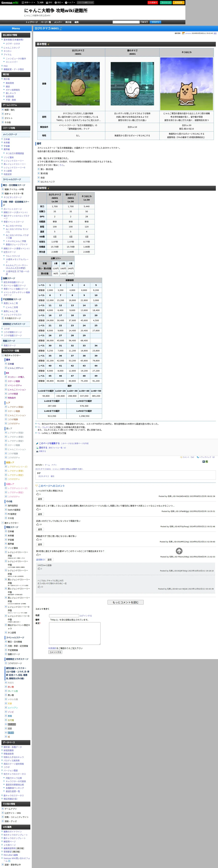Click thumbs-up on レベル50でも割と瞬殺される comment
The height and width of the screenshot is (868, 218).
coord(38,494)
